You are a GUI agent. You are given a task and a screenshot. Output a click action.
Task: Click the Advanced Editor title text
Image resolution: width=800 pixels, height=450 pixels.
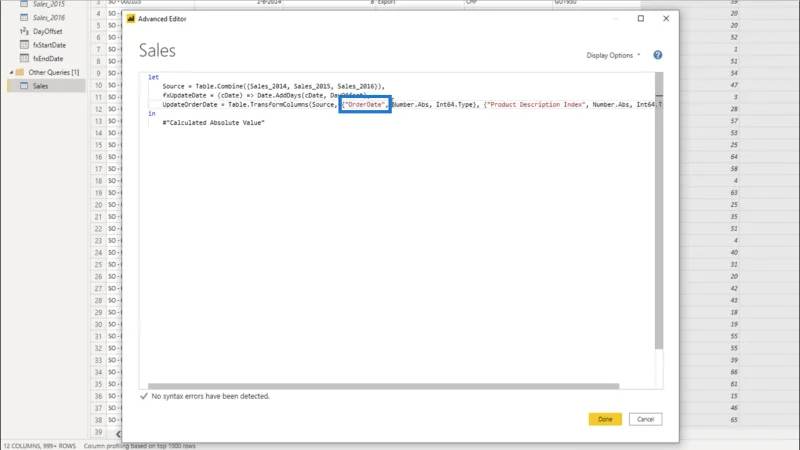[162, 19]
